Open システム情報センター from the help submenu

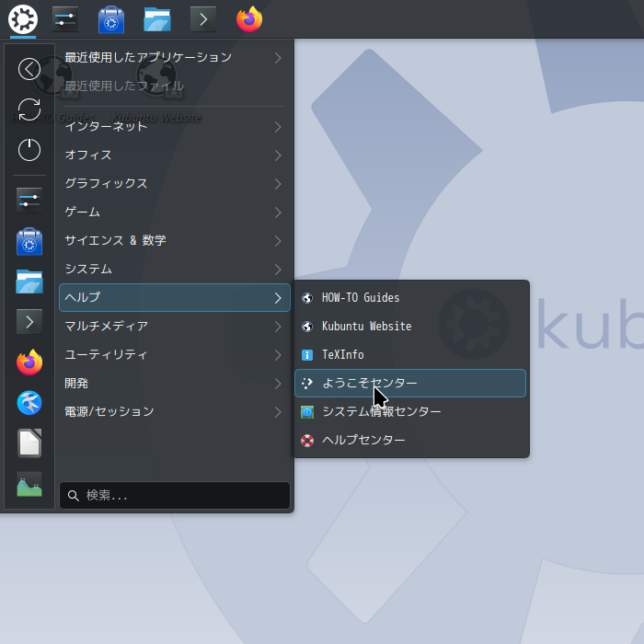(x=410, y=412)
